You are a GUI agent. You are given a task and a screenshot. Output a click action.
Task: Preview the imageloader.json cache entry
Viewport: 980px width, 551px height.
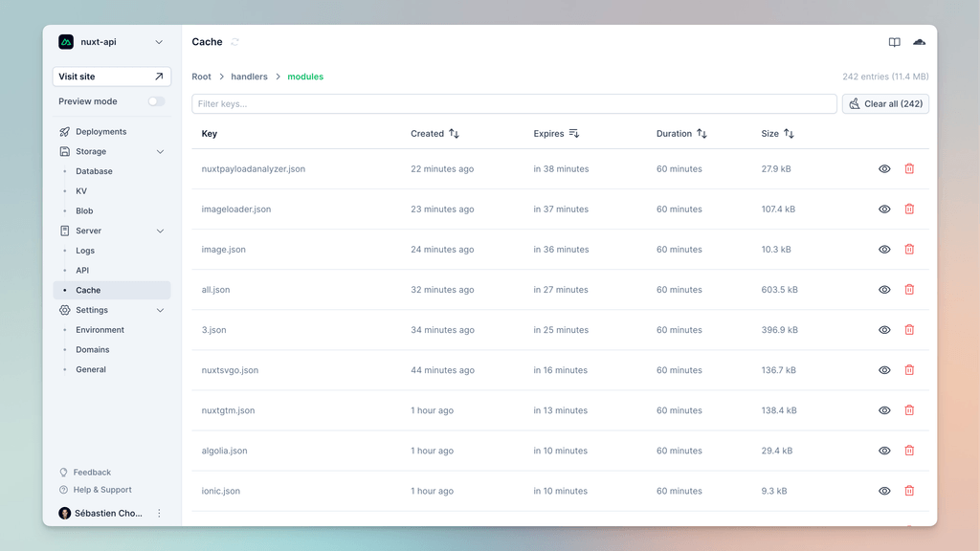pos(884,209)
